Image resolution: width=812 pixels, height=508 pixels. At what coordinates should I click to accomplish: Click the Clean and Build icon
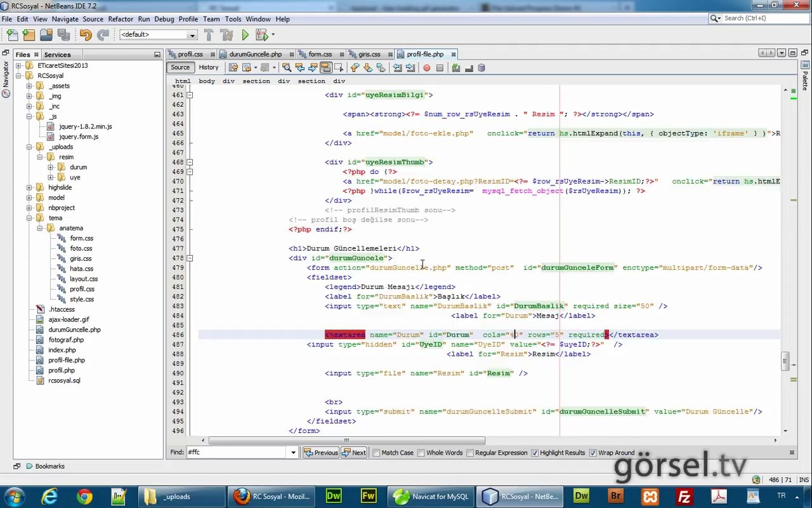pyautogui.click(x=226, y=35)
